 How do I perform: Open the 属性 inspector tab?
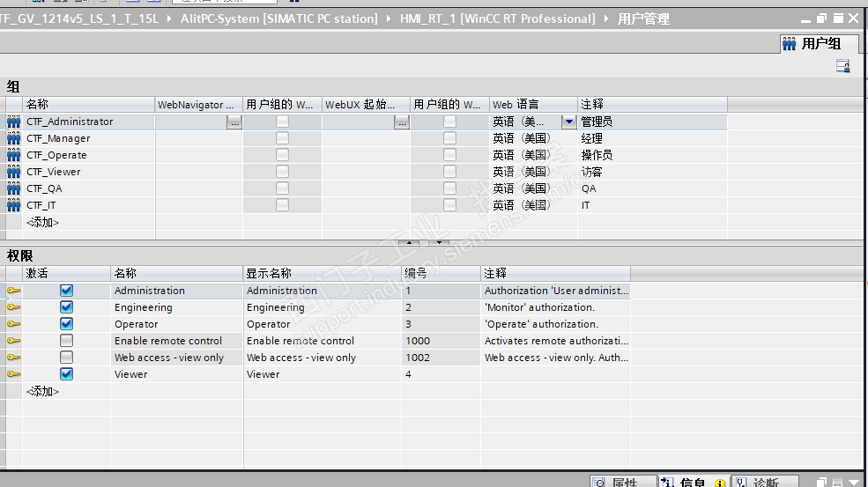pyautogui.click(x=623, y=482)
